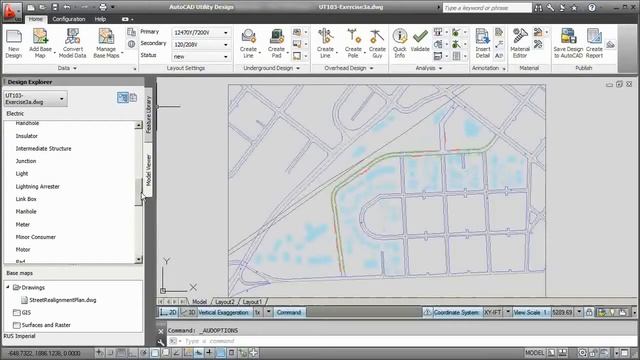
Task: Select the GIS folder in Base maps
Action: coord(26,313)
